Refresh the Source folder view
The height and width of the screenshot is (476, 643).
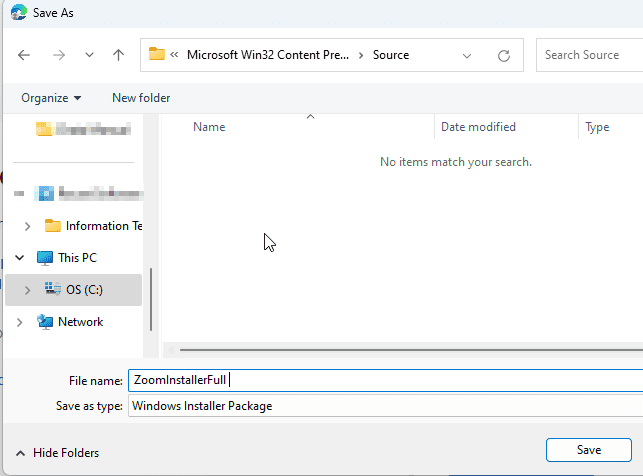pos(504,55)
